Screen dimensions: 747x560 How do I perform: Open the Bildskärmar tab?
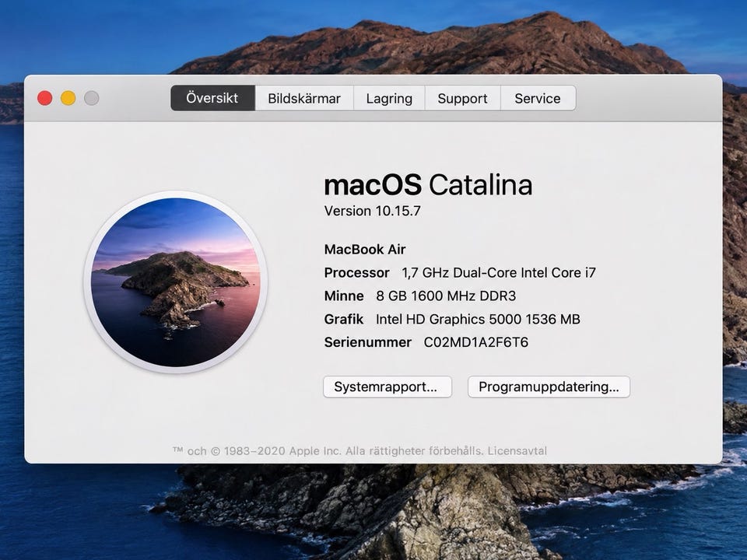[304, 98]
